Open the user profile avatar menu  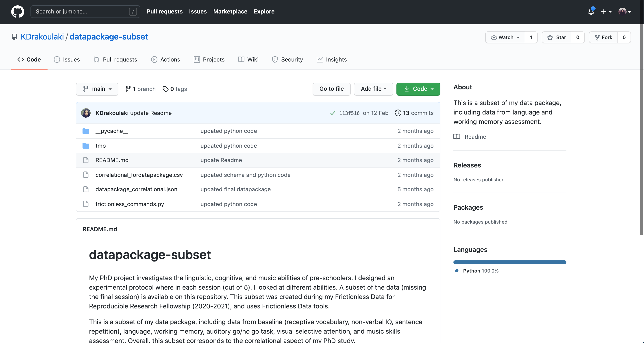(x=624, y=11)
